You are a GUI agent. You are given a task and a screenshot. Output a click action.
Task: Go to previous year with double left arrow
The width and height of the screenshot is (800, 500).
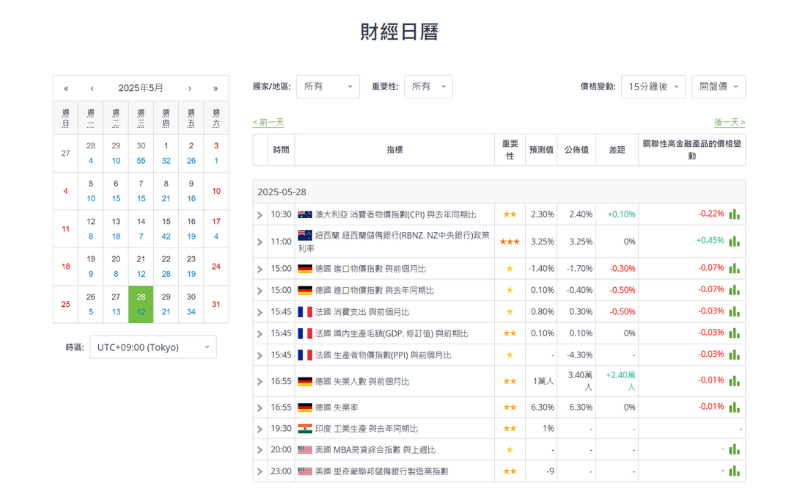point(66,88)
